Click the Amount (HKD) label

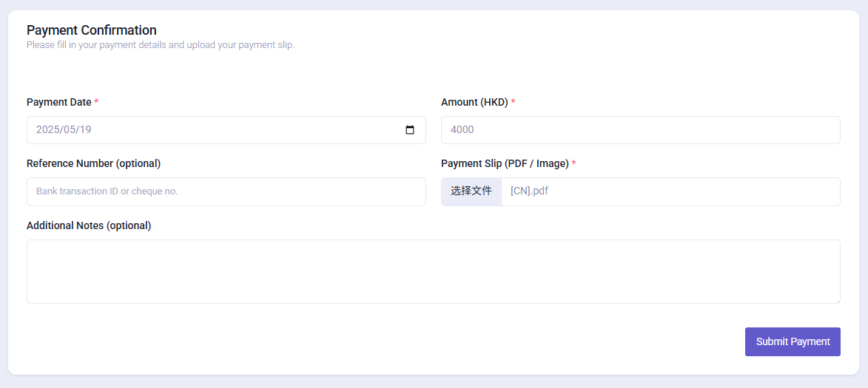(474, 102)
